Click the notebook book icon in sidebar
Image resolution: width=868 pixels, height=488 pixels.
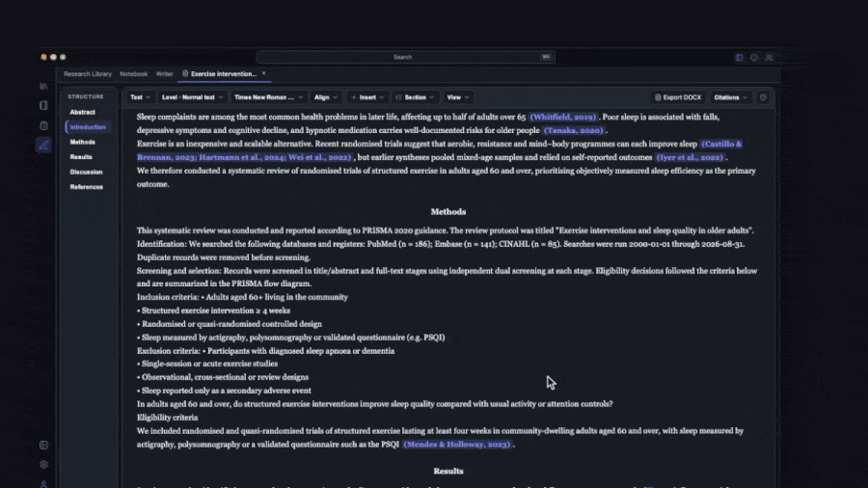tap(43, 105)
